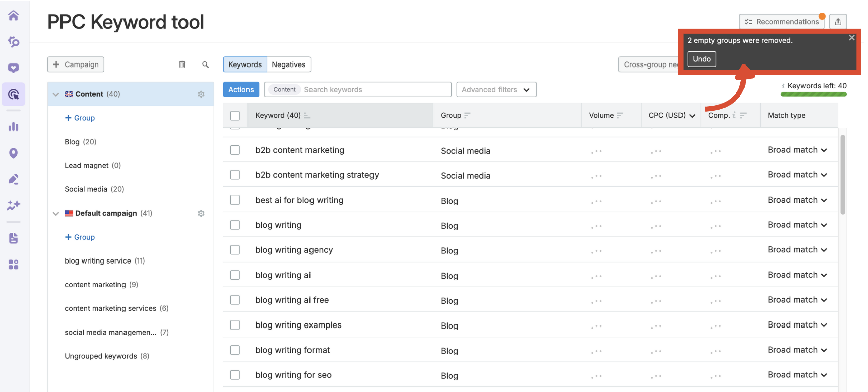Open the Advanced filters dropdown

pos(496,90)
